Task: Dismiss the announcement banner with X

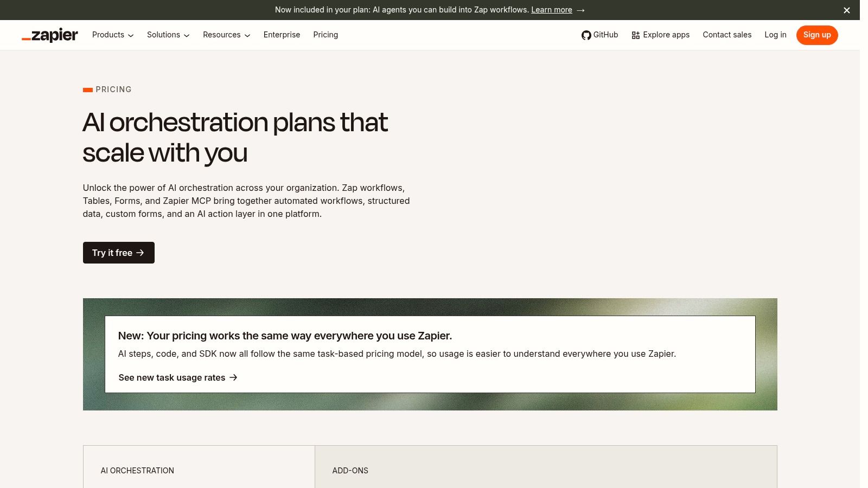Action: (x=846, y=10)
